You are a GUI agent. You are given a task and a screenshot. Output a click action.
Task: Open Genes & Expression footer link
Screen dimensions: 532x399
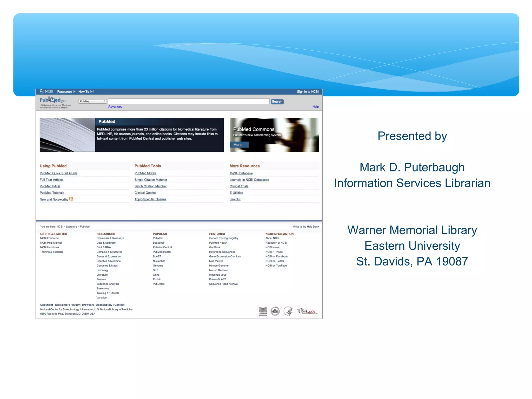coord(109,256)
